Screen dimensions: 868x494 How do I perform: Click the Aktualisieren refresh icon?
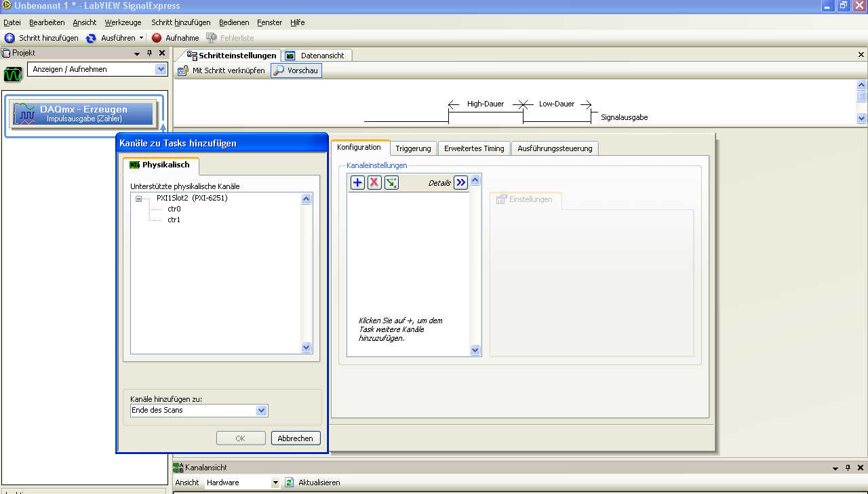tap(290, 482)
